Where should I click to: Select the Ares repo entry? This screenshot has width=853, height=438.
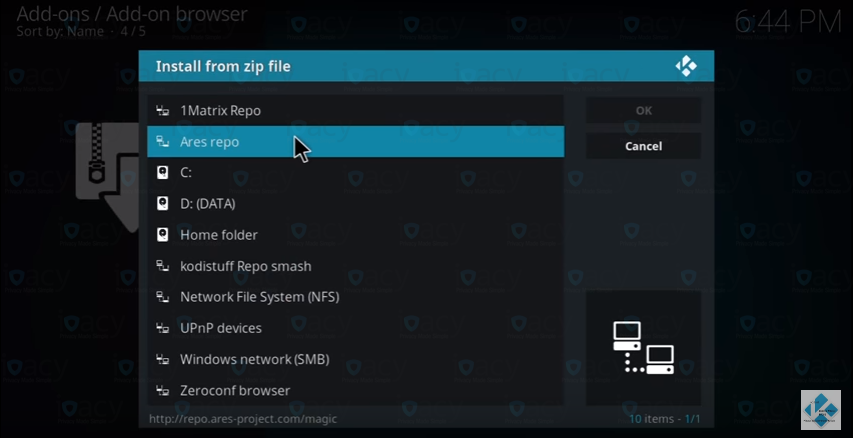(x=355, y=141)
